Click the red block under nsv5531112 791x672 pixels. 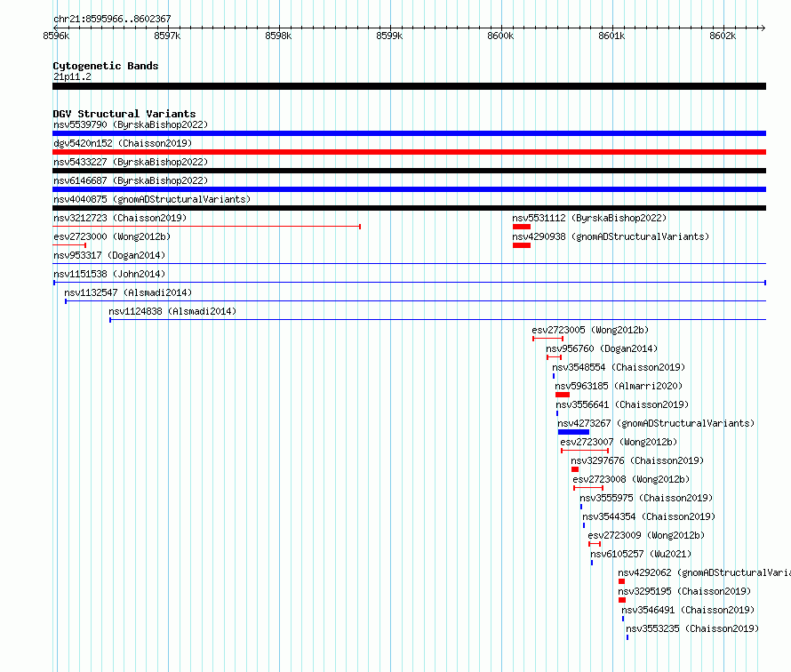click(x=522, y=227)
